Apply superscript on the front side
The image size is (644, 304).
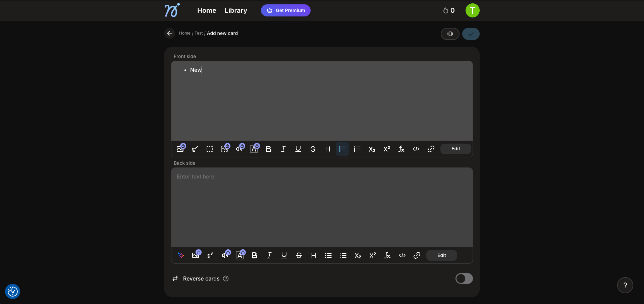tap(386, 149)
